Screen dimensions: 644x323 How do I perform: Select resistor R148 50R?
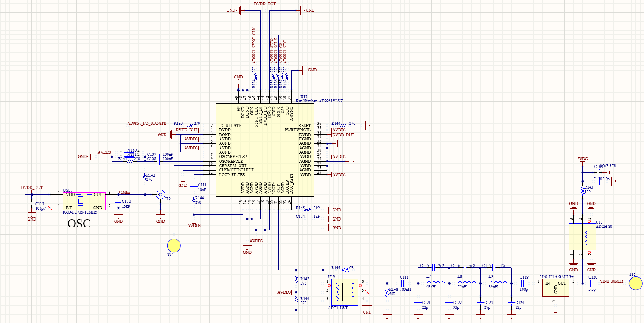pyautogui.click(x=387, y=293)
